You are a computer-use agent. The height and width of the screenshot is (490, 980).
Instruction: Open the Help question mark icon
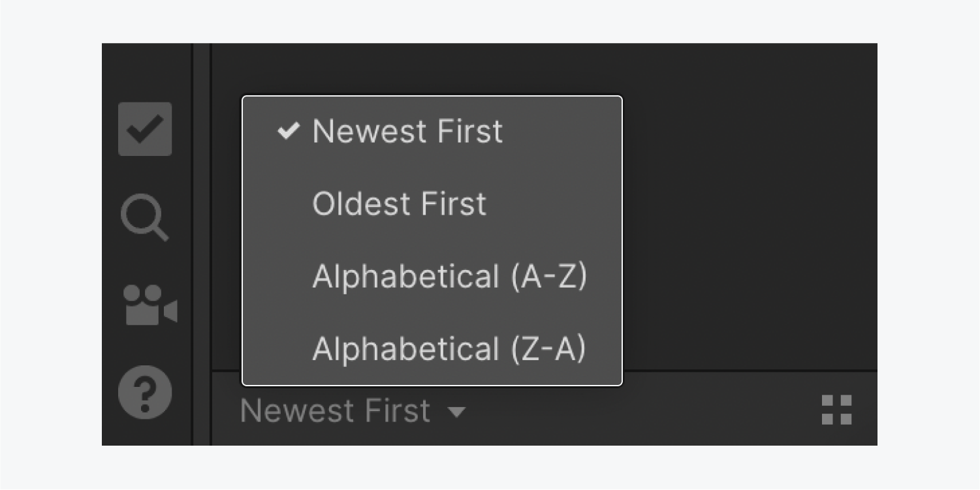(145, 393)
